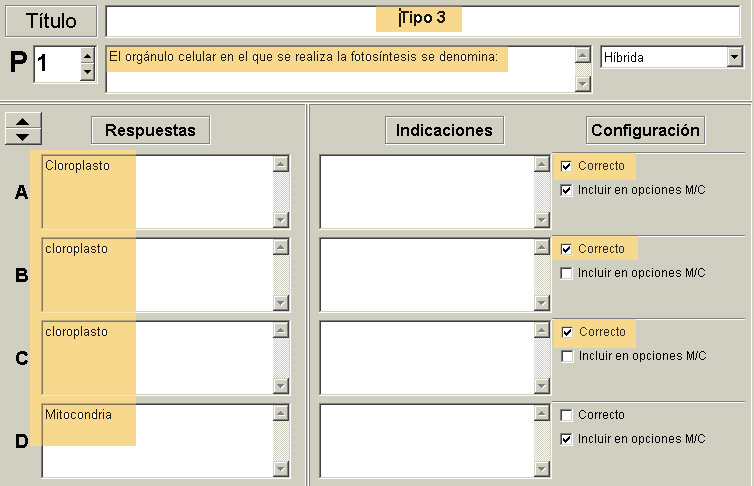Click the Indicaciones header button

444,130
